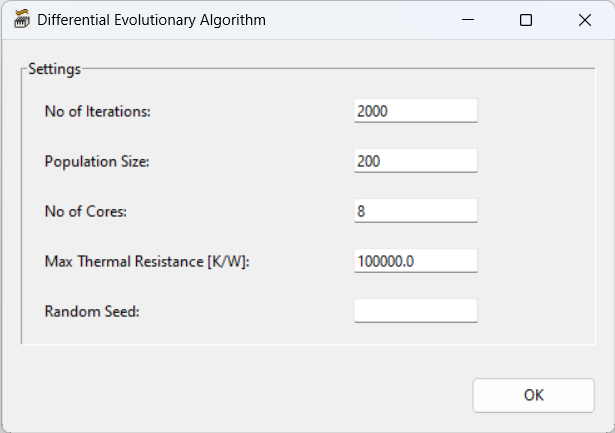Maximize the dialog window
Screen dimensions: 615x433
point(526,20)
